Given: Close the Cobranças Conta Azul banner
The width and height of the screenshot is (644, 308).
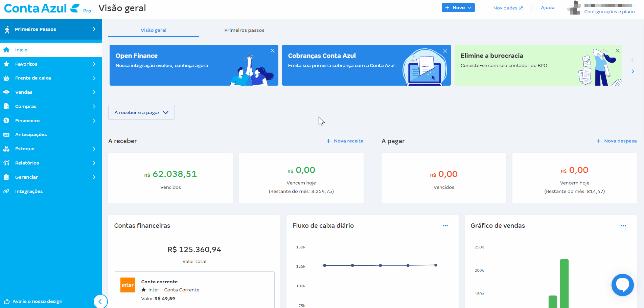Looking at the screenshot, I should [445, 51].
